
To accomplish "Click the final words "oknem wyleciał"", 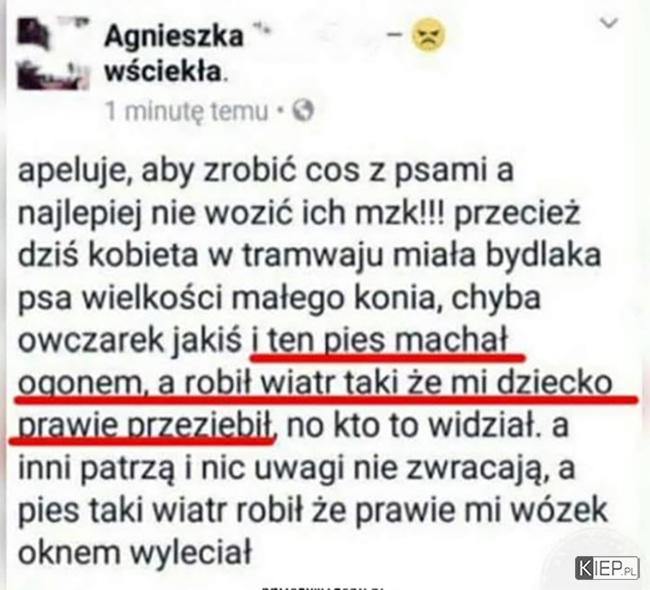I will point(135,552).
